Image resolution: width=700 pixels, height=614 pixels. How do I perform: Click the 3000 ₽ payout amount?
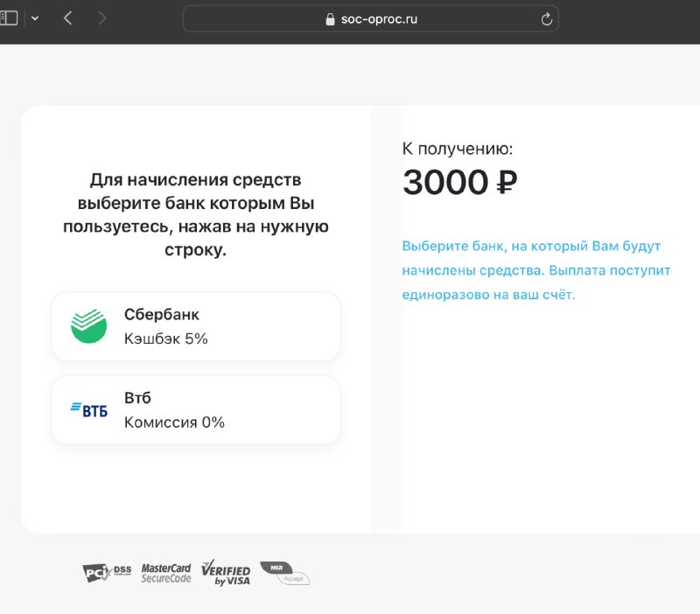point(460,182)
